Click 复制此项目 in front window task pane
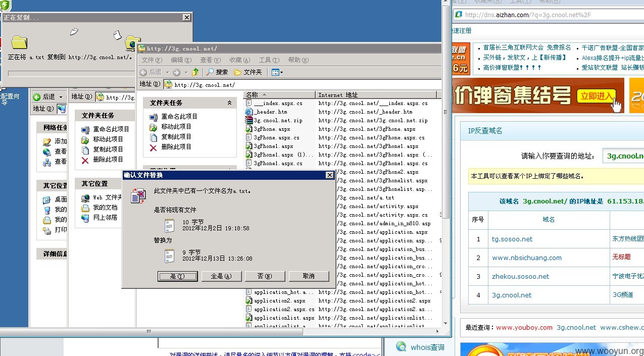This screenshot has width=644, height=356. (171, 137)
